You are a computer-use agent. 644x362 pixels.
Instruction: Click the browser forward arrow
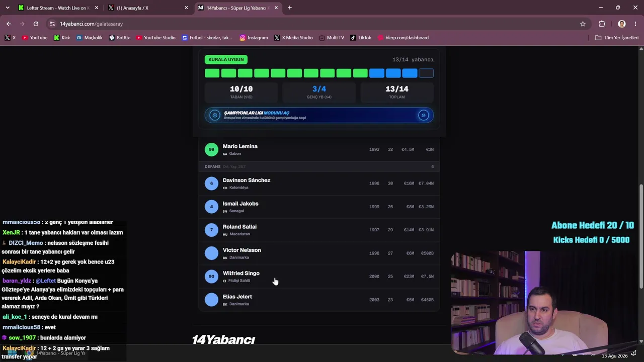[x=22, y=24]
